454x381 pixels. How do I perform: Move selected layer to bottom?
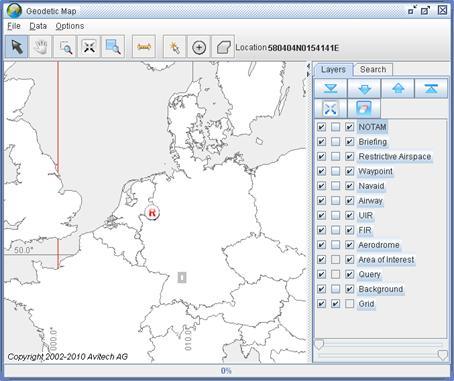pos(331,88)
